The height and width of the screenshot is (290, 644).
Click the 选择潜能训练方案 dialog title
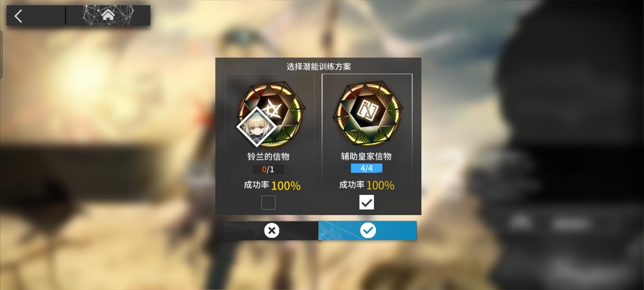(319, 66)
